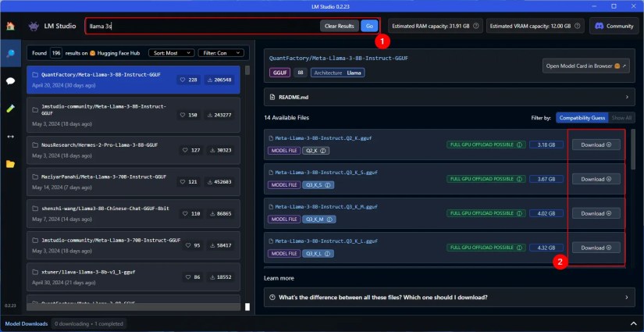The image size is (644, 332).
Task: Open the Playground flask sidebar icon
Action: pos(10,109)
